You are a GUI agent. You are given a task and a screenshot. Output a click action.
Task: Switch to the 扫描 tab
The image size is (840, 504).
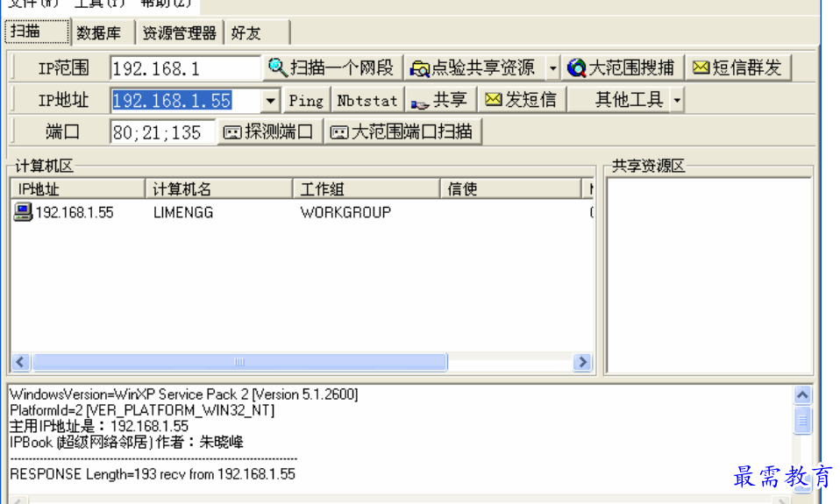(37, 32)
